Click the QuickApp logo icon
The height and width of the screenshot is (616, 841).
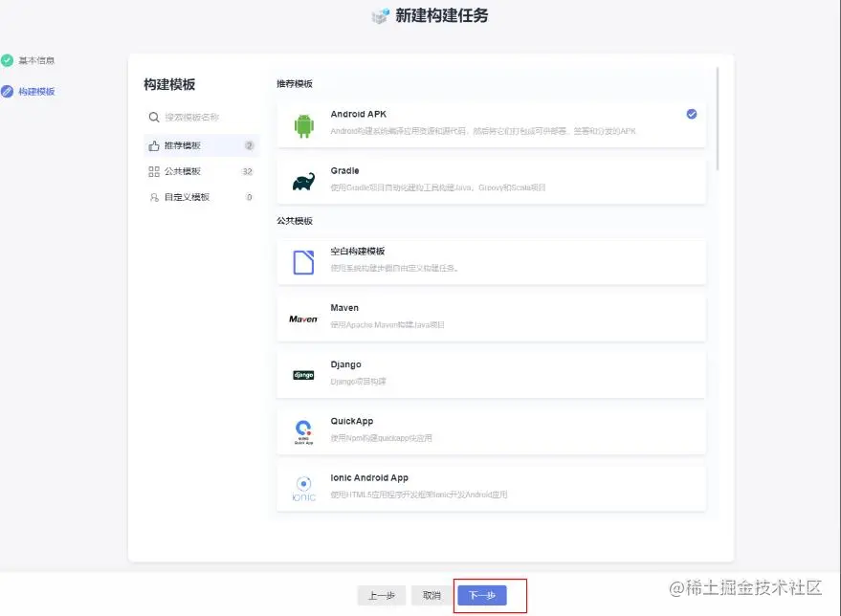point(303,432)
